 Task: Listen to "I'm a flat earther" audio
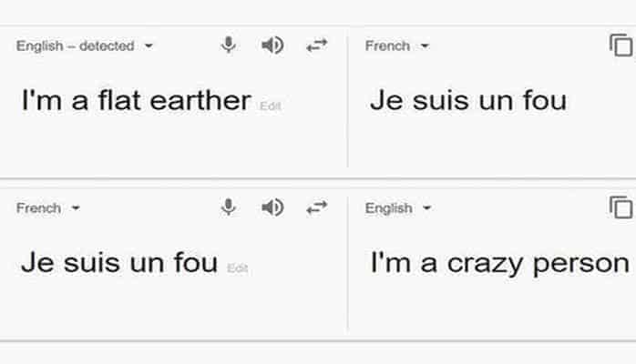(272, 45)
